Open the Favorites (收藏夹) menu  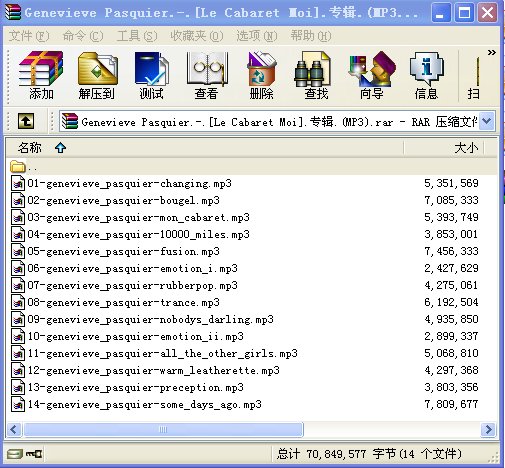(x=197, y=36)
